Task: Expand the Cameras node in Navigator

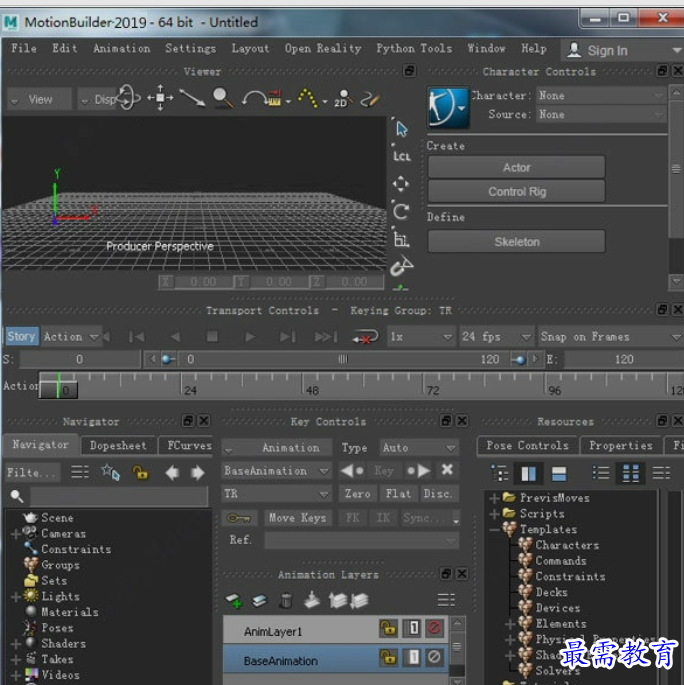Action: (x=15, y=534)
